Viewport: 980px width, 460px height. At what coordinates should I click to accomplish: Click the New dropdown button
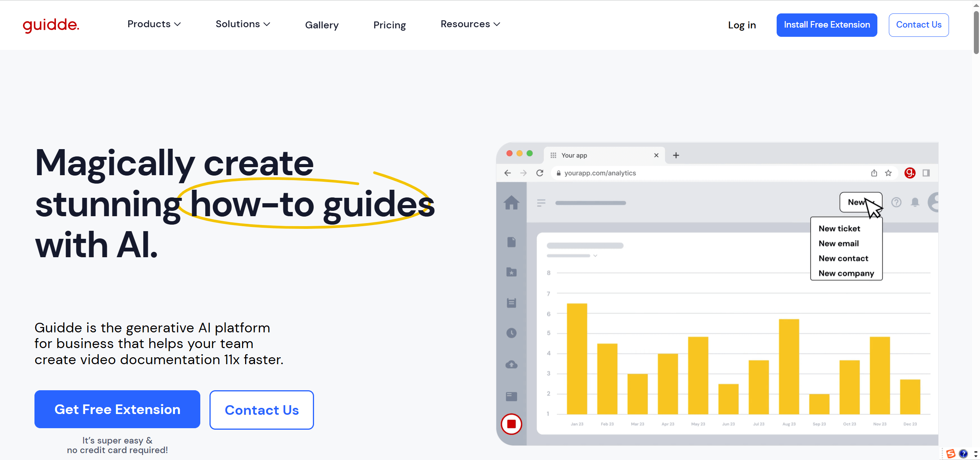coord(861,202)
